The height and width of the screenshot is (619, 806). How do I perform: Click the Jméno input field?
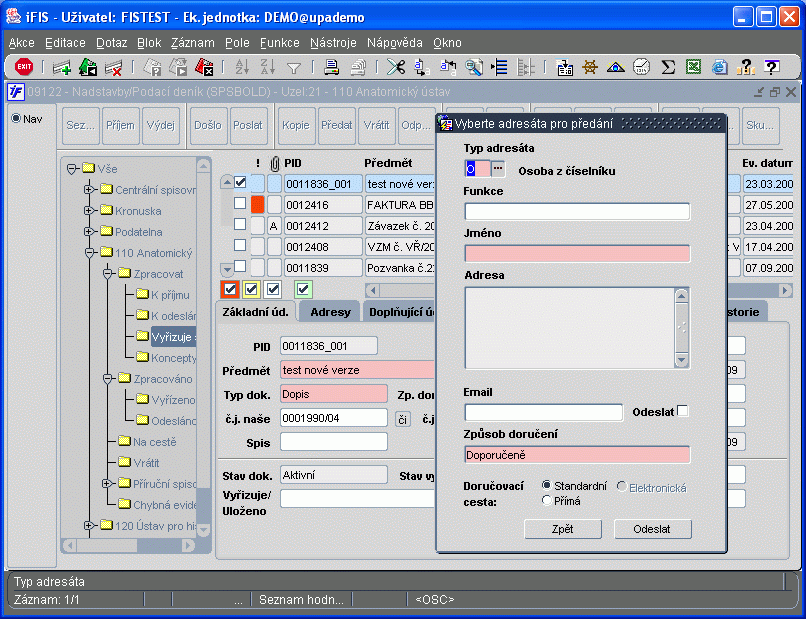click(x=577, y=253)
